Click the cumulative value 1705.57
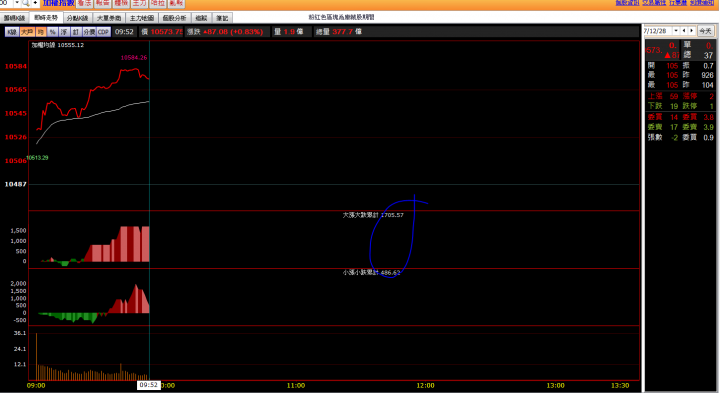The width and height of the screenshot is (720, 393). 392,215
